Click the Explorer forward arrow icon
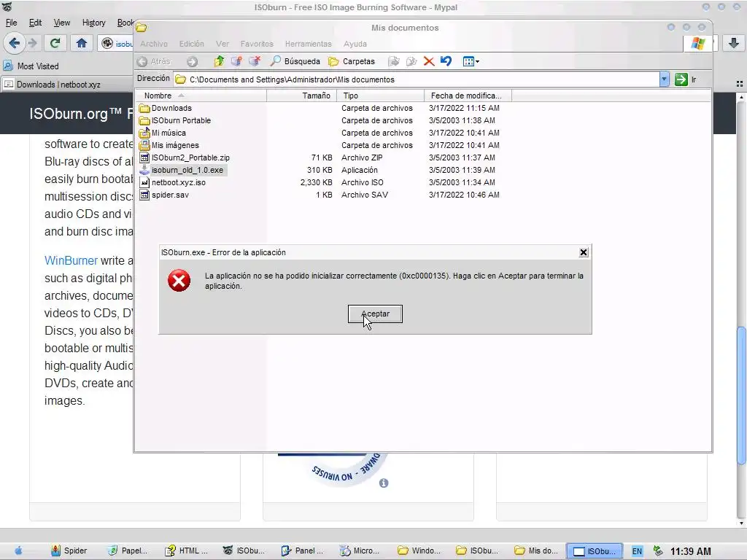Image resolution: width=747 pixels, height=560 pixels. coord(192,61)
